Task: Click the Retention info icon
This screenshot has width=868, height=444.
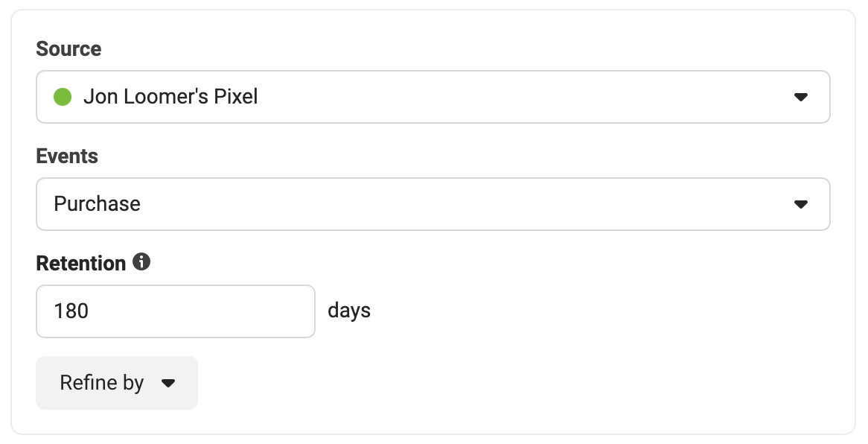Action: pos(141,261)
